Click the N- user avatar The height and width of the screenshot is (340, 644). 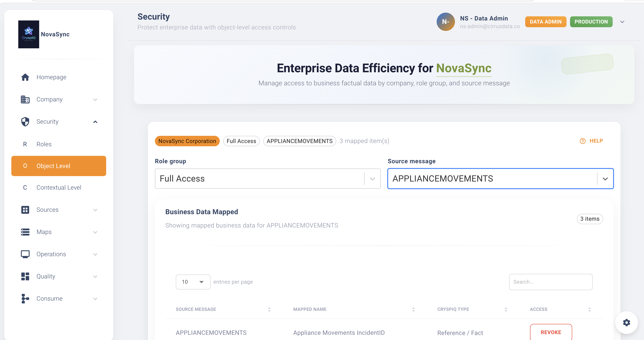(x=446, y=22)
